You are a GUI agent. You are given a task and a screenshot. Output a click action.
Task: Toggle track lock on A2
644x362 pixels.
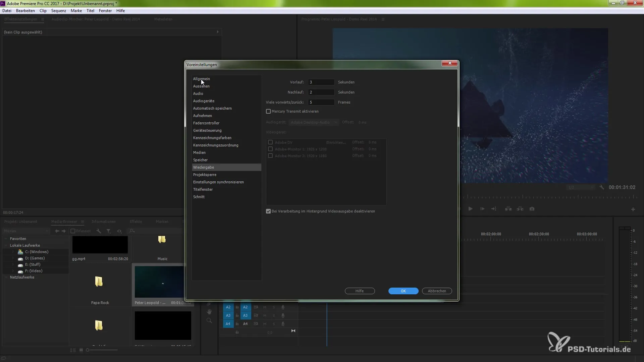pyautogui.click(x=237, y=307)
